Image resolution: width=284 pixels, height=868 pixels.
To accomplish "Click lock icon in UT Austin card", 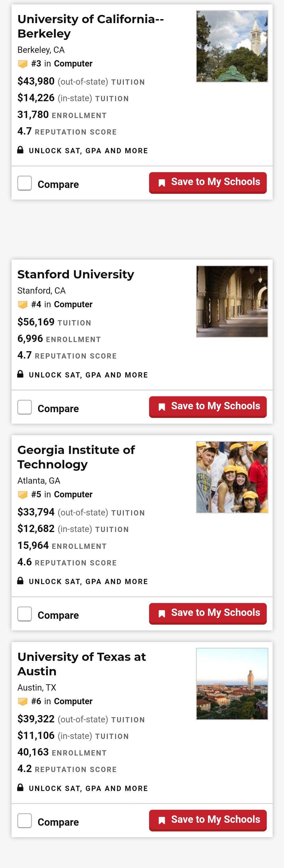I will [x=21, y=788].
